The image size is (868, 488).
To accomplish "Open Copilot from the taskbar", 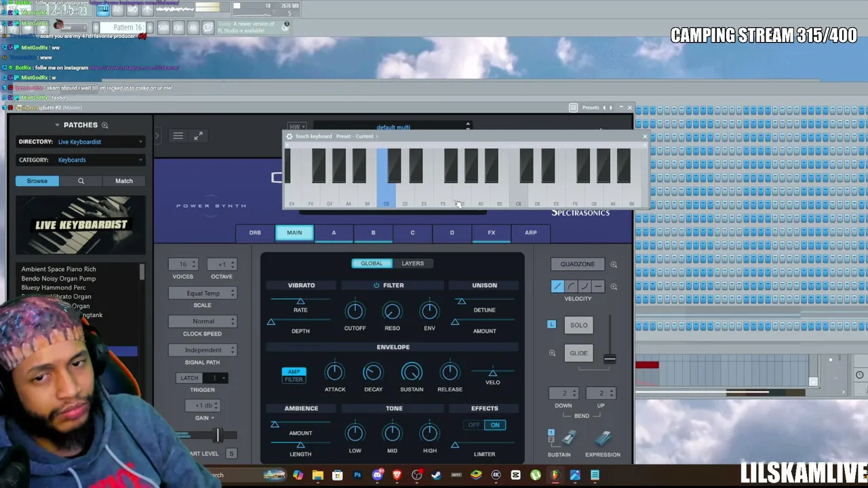I will (x=298, y=475).
